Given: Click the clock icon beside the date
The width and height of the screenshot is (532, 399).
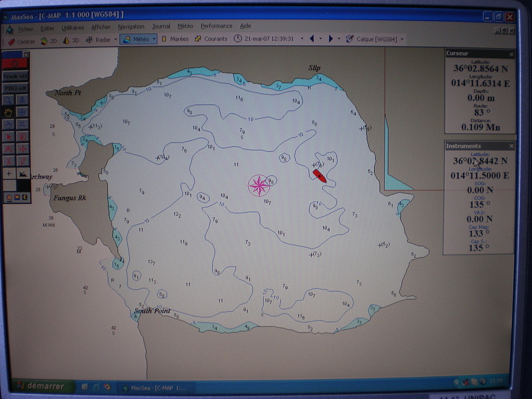Looking at the screenshot, I should pos(237,38).
